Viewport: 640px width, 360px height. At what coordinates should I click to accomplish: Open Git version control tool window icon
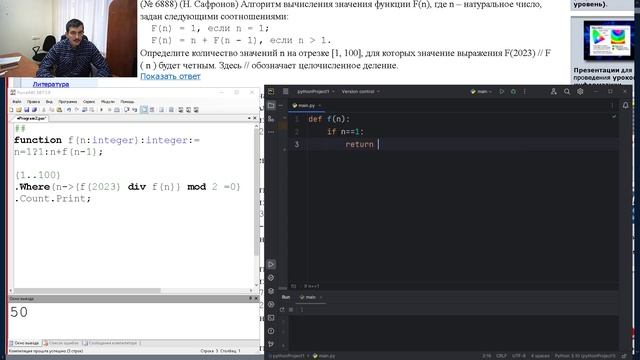[271, 344]
